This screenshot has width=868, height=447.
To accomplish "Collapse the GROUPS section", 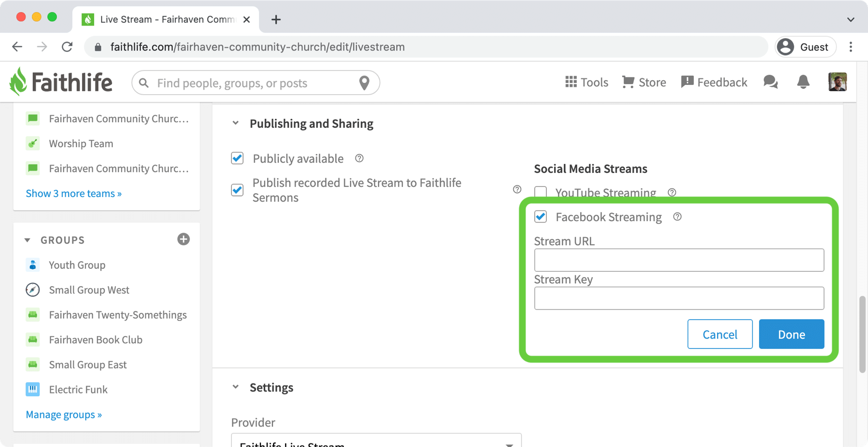I will 27,240.
